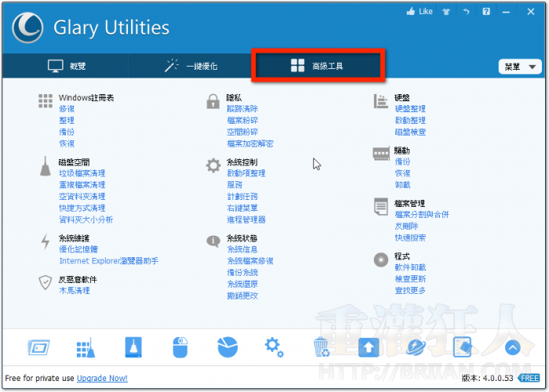This screenshot has height=392, width=549.
Task: Open registry 修復 link
Action: pyautogui.click(x=67, y=109)
